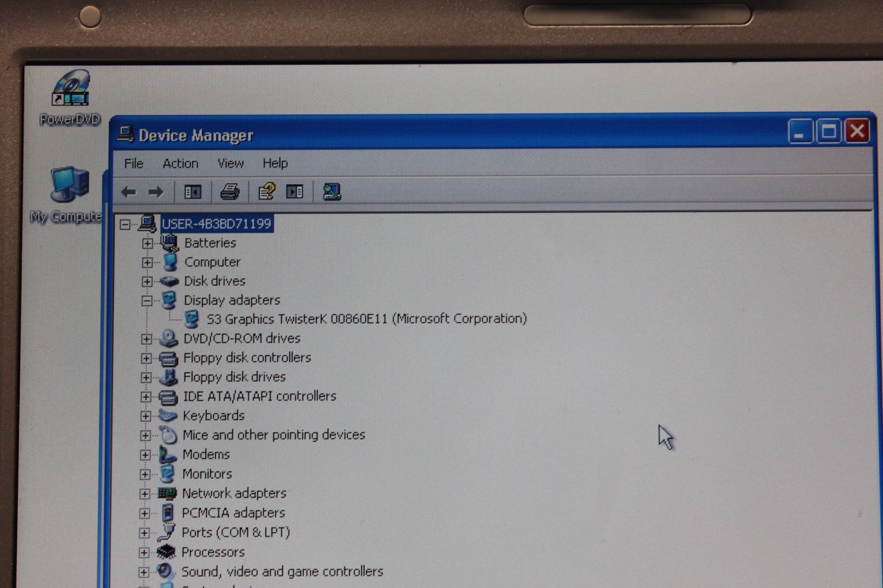Expand the Modems node

click(x=145, y=455)
